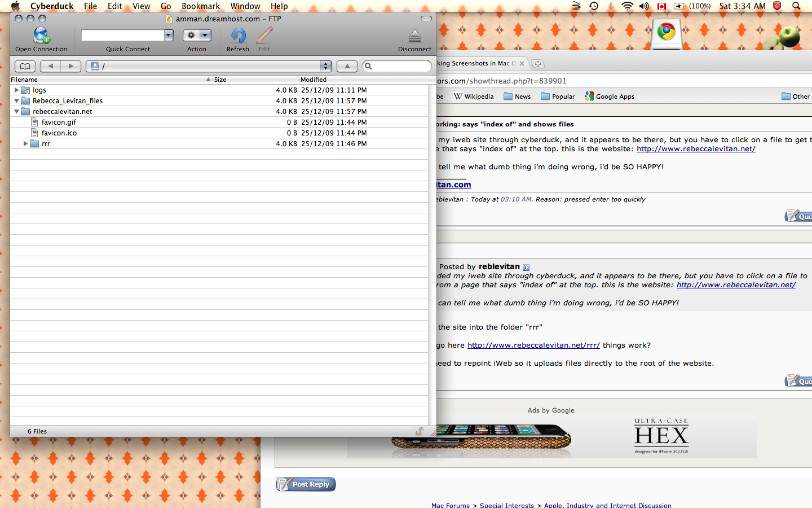Open the Apple menu
812x508 pixels.
point(15,6)
